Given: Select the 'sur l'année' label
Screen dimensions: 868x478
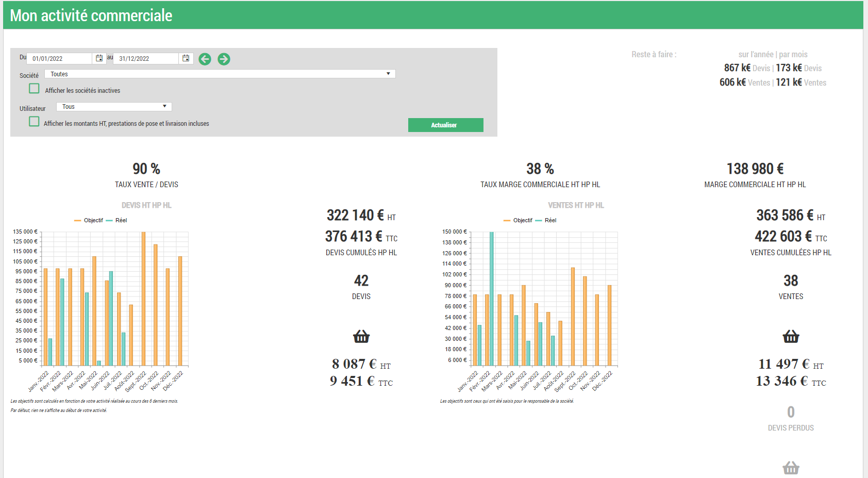Looking at the screenshot, I should pyautogui.click(x=756, y=55).
